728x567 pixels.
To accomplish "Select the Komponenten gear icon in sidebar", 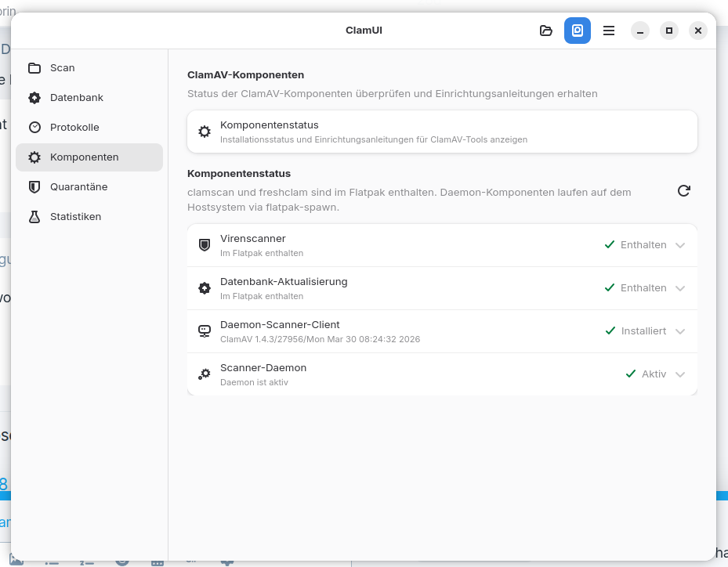I will [34, 157].
